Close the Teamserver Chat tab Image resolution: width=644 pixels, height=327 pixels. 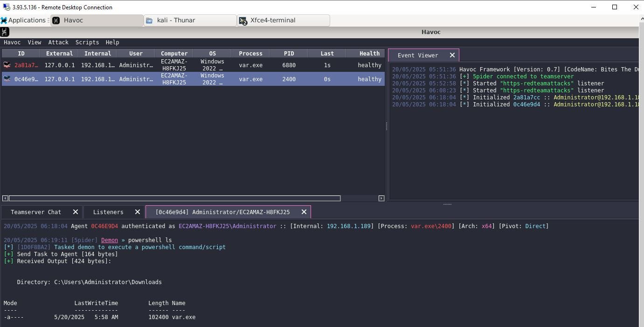coord(76,212)
